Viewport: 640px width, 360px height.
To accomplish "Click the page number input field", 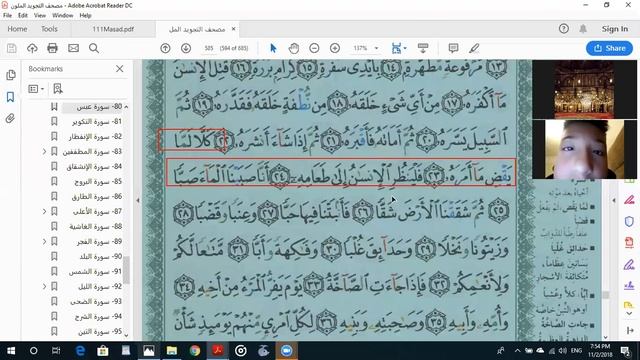I will [209, 48].
